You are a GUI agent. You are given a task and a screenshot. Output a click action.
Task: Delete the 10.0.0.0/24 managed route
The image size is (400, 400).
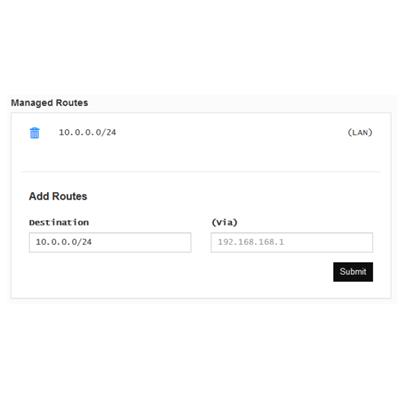tap(35, 133)
